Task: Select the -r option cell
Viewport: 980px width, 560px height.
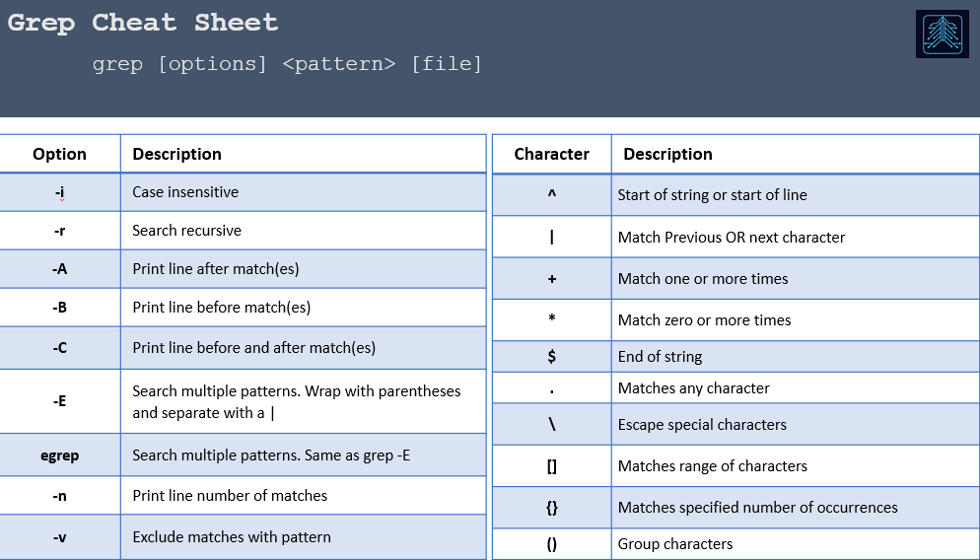Action: [59, 231]
